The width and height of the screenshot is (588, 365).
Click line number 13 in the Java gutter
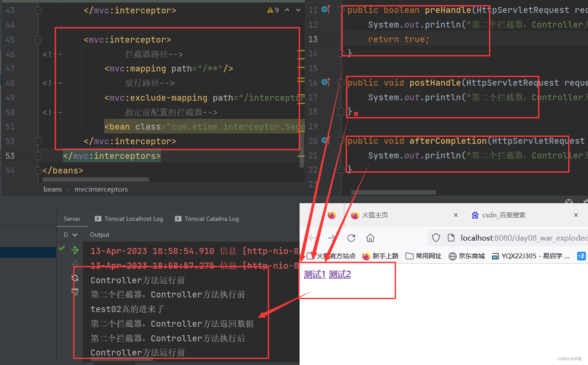click(313, 39)
